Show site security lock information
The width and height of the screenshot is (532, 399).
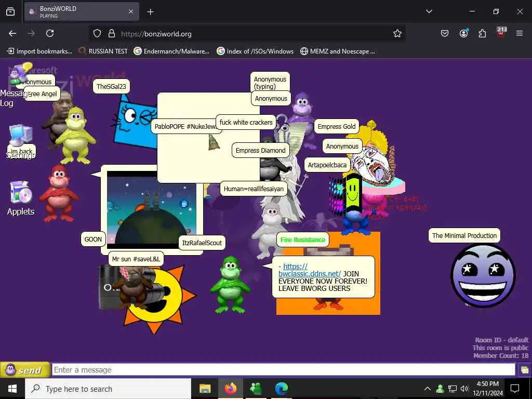click(x=112, y=34)
